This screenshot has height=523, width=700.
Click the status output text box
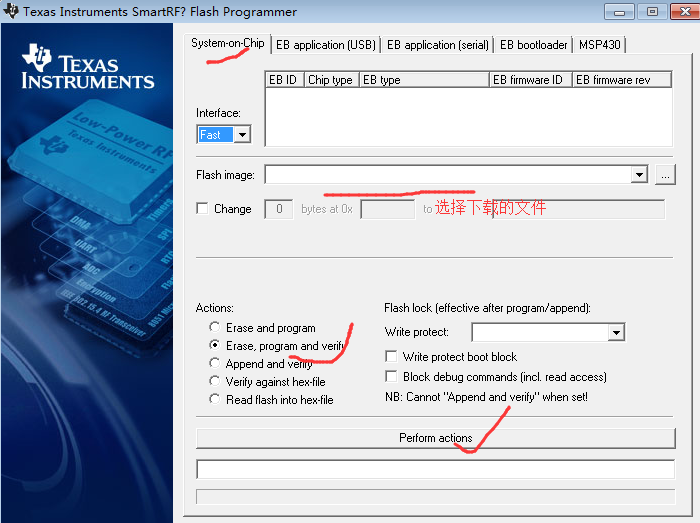click(436, 469)
